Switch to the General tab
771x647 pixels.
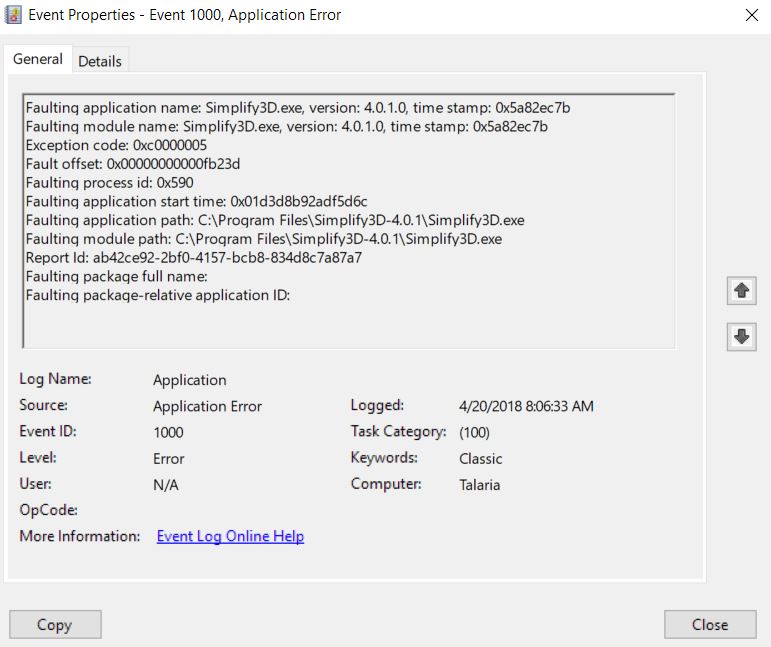pos(38,59)
